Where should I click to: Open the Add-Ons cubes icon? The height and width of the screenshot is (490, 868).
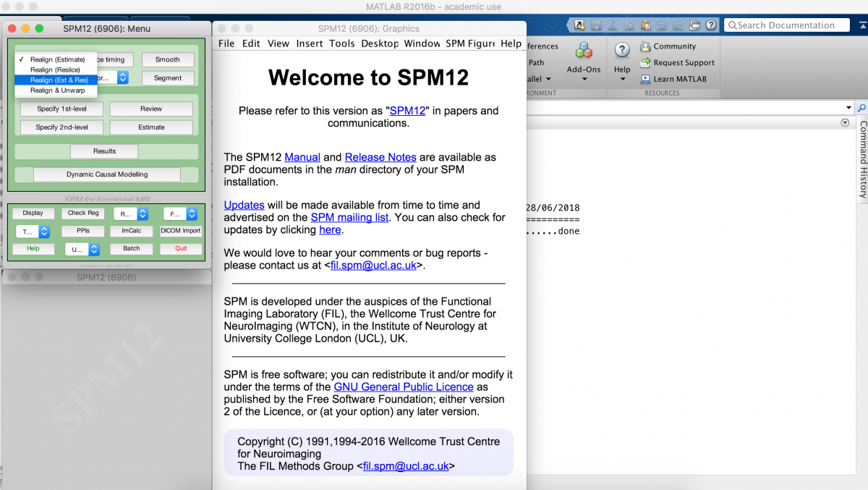(x=584, y=50)
